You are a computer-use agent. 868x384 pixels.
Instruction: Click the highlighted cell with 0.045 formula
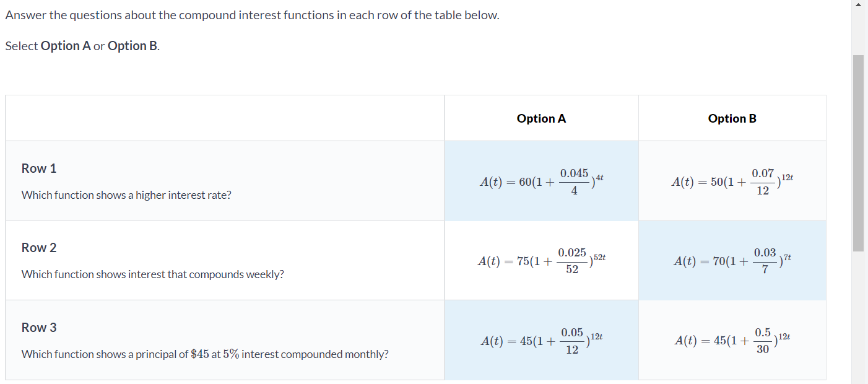[541, 180]
